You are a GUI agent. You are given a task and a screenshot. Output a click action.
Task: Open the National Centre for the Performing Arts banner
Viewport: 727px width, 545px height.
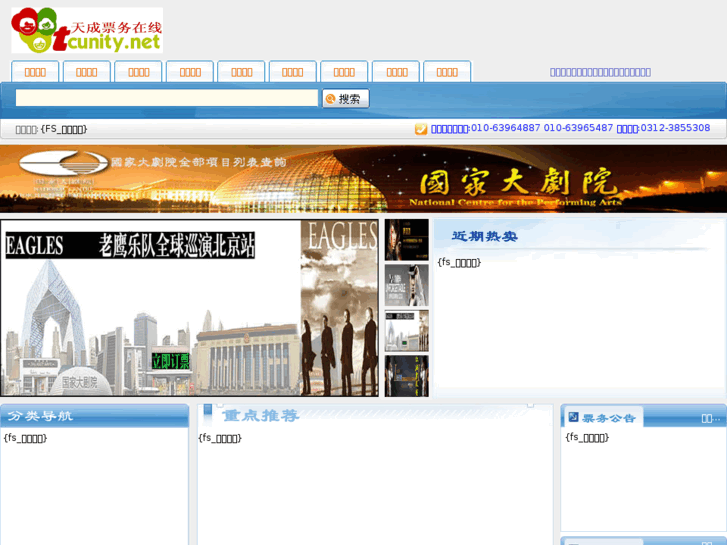[x=364, y=179]
